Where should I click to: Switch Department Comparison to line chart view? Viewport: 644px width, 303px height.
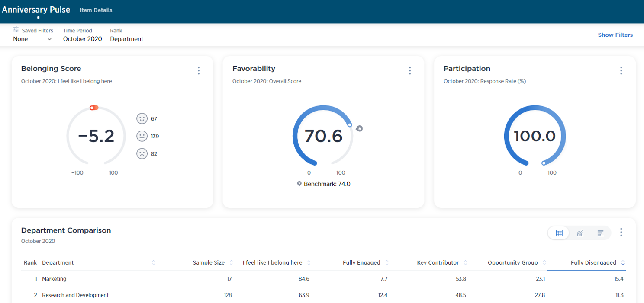pyautogui.click(x=580, y=233)
